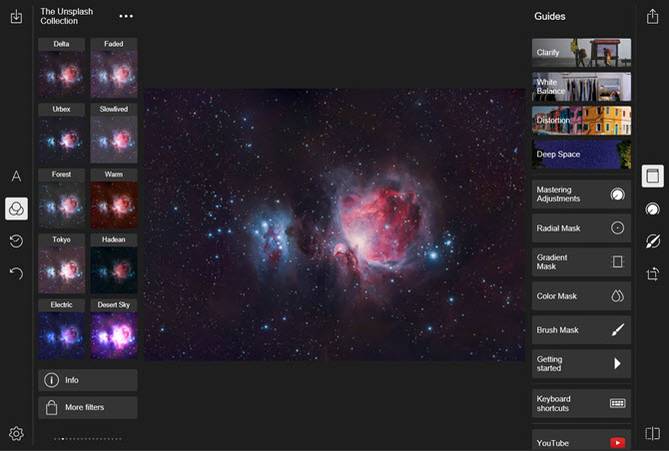The width and height of the screenshot is (669, 451).
Task: Click the Guides panel heading
Action: coord(550,16)
